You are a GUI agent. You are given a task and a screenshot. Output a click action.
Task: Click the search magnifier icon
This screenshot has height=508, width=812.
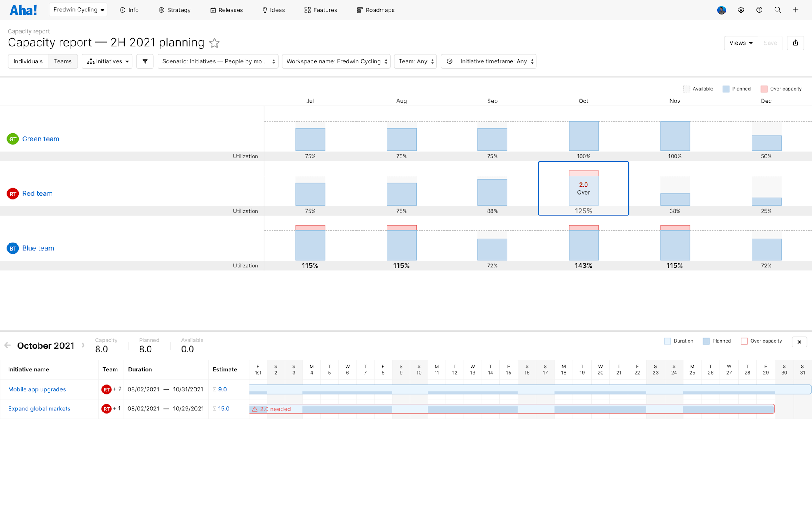pyautogui.click(x=777, y=10)
